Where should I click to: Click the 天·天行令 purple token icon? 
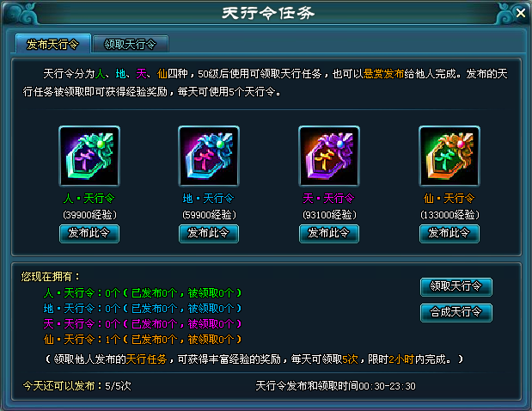(329, 156)
